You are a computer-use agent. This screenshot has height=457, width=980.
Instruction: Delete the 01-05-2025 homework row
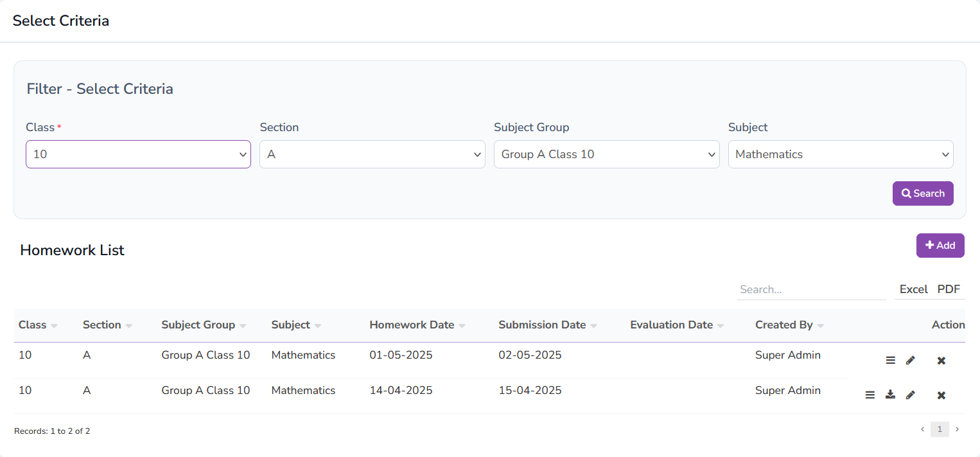[941, 361]
